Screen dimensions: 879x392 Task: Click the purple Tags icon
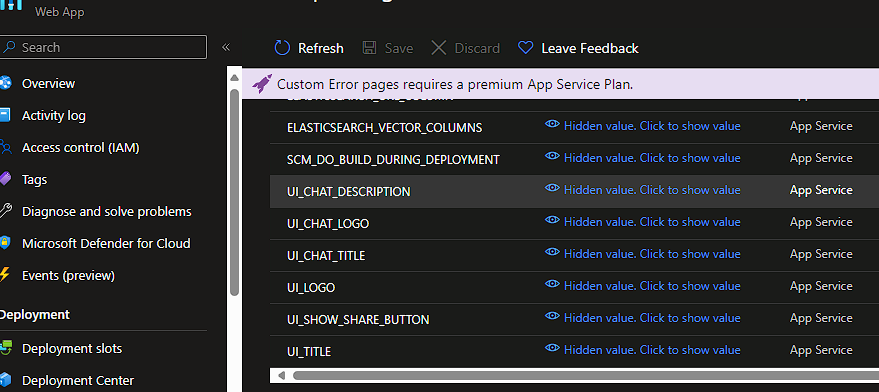[x=5, y=179]
